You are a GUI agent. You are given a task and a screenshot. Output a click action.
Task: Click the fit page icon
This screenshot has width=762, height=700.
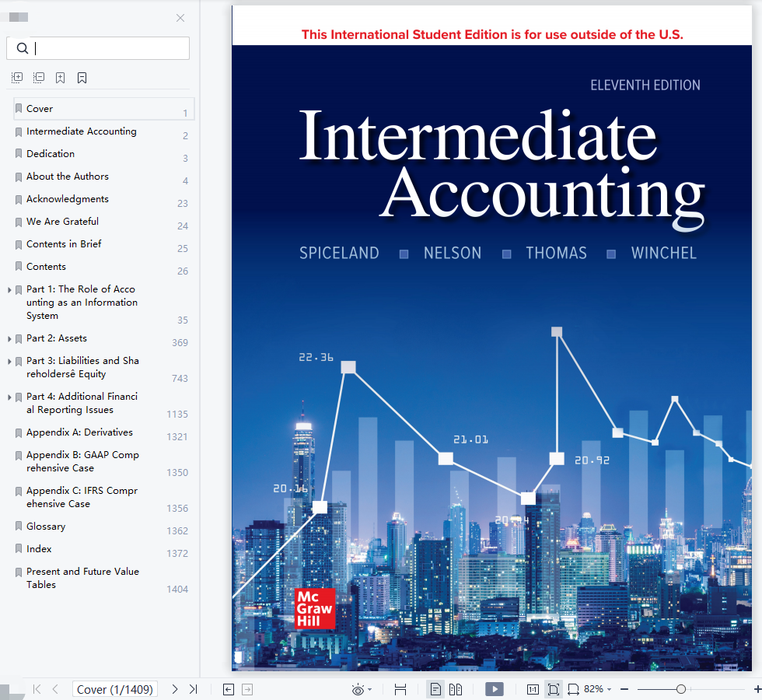[x=553, y=689]
